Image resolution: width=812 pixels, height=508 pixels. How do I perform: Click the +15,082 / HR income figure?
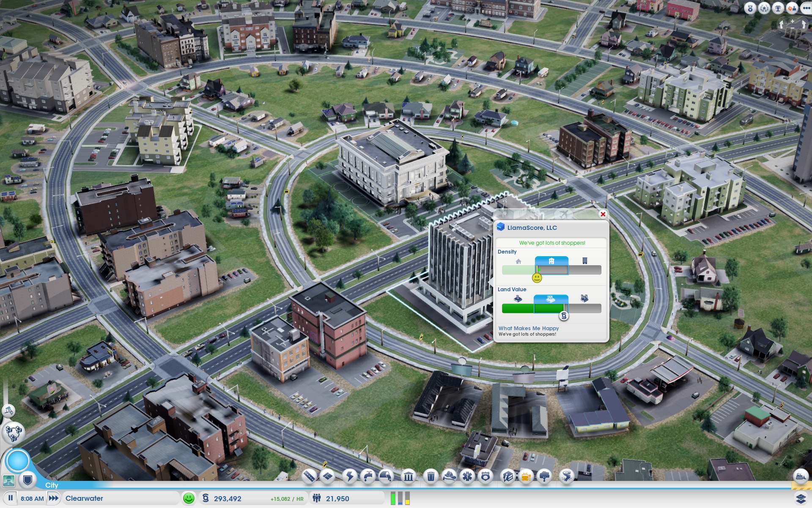287,499
